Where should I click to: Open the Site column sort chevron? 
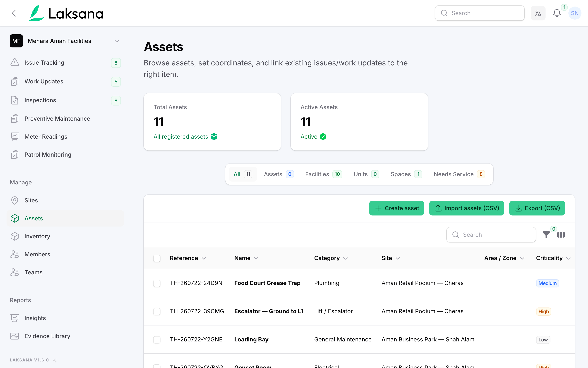398,258
